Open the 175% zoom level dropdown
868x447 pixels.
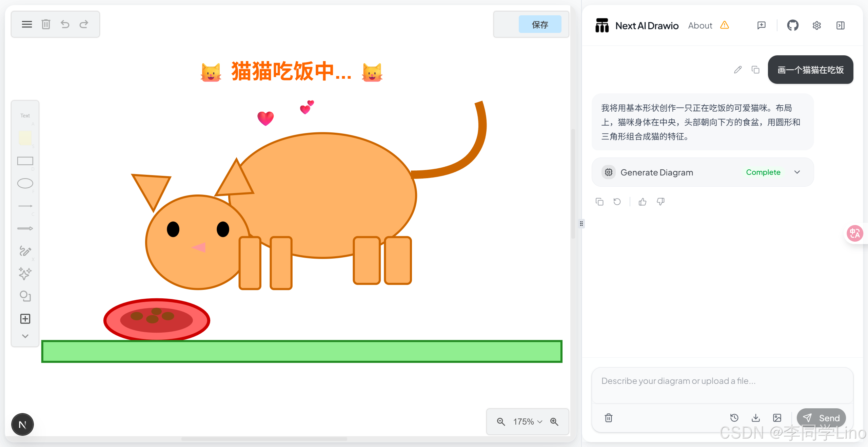528,422
